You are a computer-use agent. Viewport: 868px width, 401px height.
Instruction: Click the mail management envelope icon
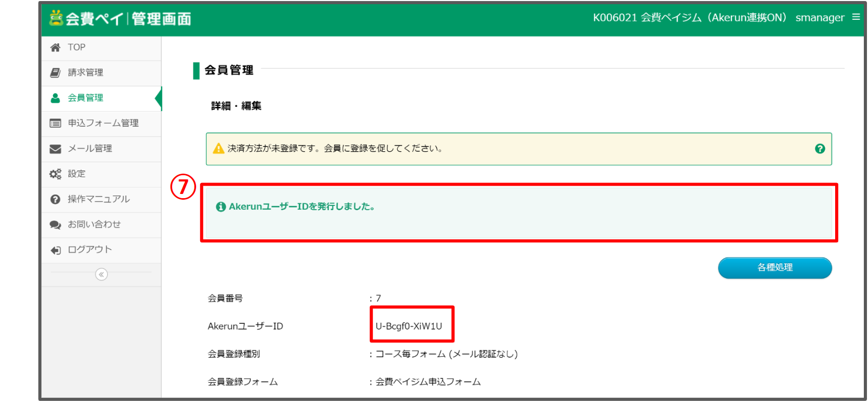[x=55, y=149]
